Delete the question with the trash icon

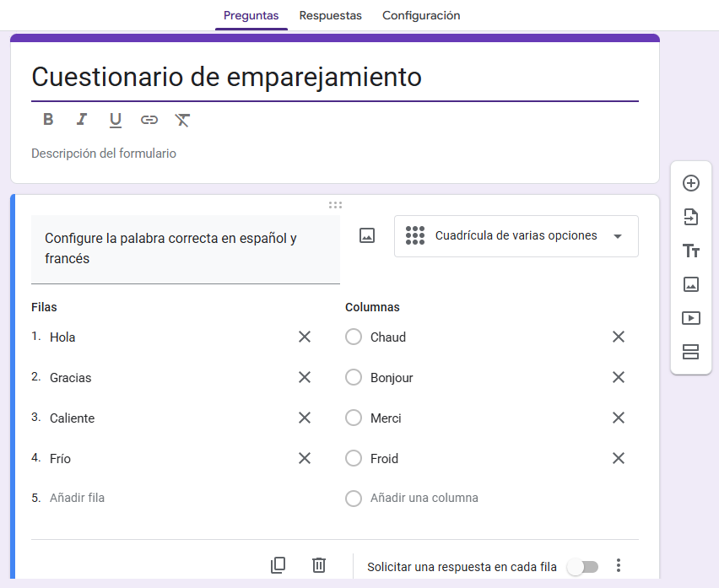318,565
